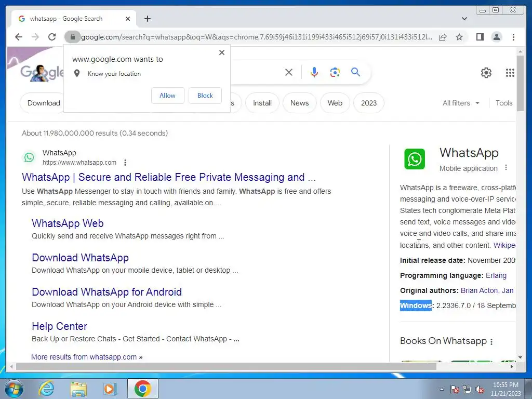532x399 pixels.
Task: Block Google location access
Action: click(x=205, y=96)
